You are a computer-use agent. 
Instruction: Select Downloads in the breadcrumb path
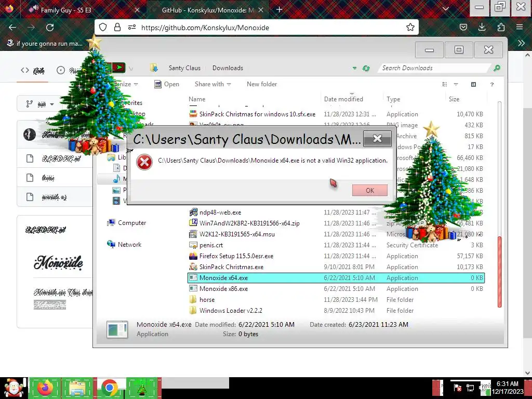point(228,68)
